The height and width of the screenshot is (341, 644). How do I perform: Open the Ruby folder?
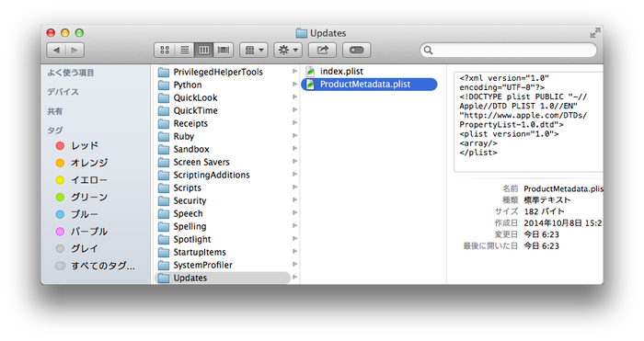[176, 136]
